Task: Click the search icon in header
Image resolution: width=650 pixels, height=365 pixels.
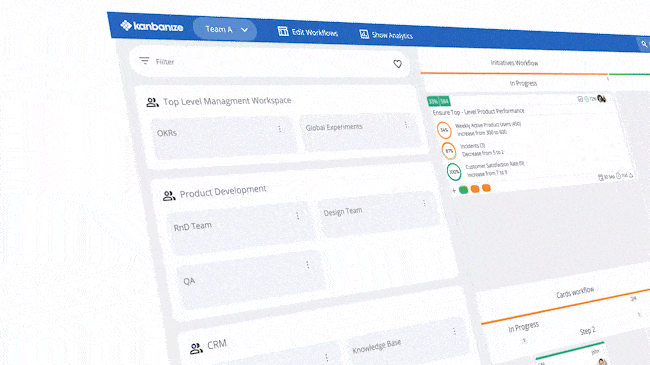Action: click(644, 44)
